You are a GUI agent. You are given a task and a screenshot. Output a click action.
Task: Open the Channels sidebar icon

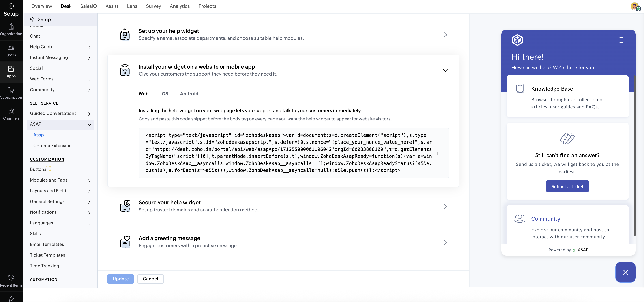[x=11, y=111]
